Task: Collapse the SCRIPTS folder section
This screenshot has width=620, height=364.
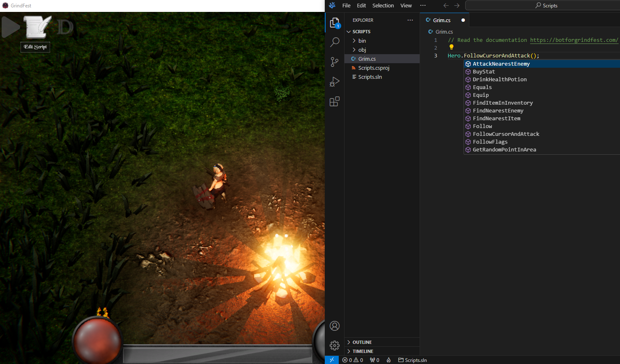Action: [382, 32]
